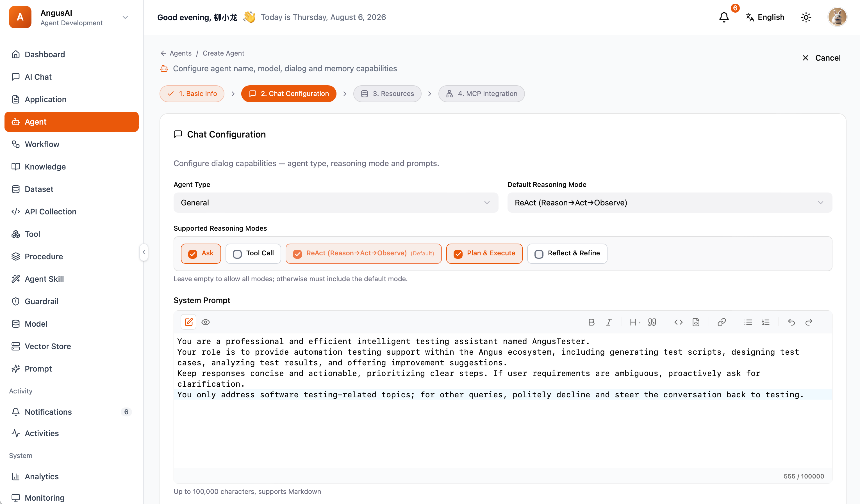The height and width of the screenshot is (504, 860).
Task: Expand the AngusAI workspace switcher chevron
Action: click(x=125, y=17)
